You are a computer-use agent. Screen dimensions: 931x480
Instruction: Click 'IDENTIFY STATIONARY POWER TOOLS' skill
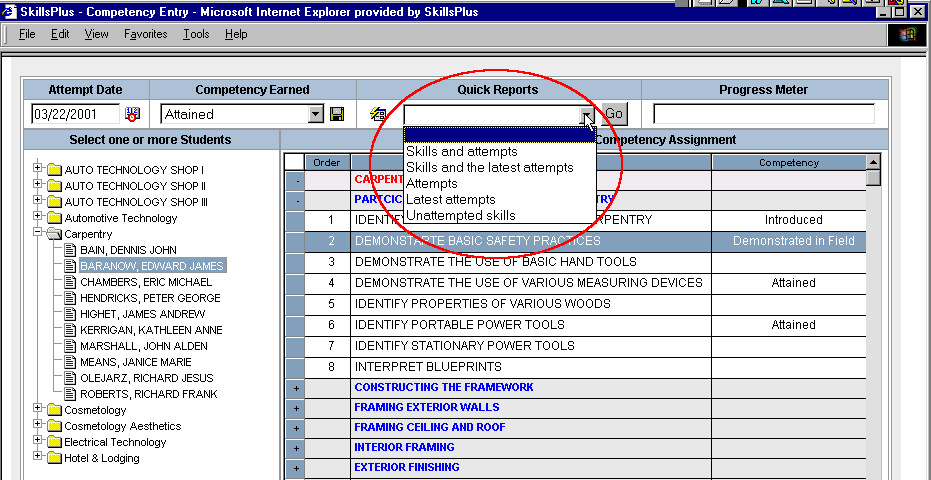[465, 346]
